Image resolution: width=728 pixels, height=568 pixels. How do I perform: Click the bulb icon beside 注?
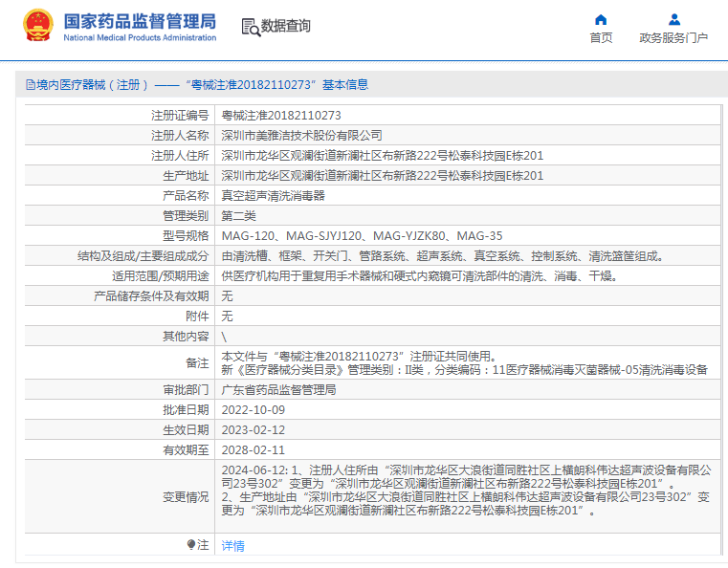(x=190, y=544)
